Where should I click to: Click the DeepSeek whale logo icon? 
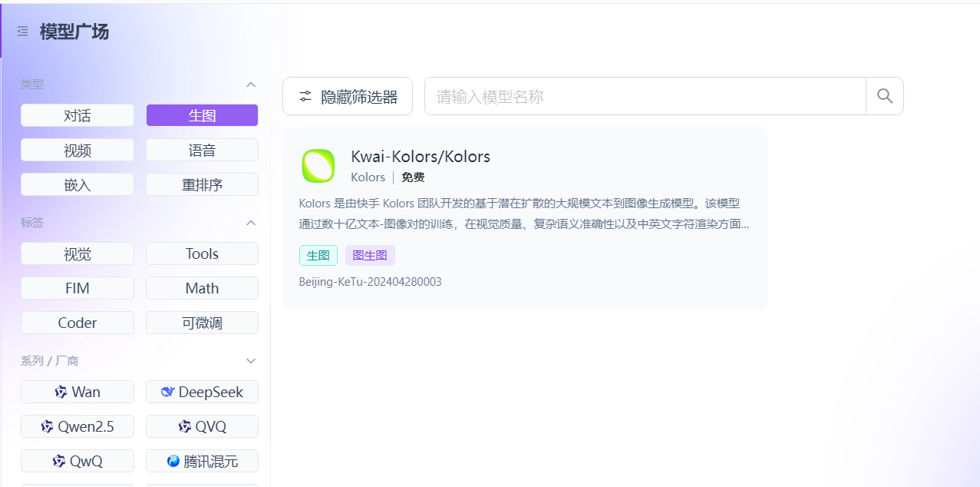tap(167, 392)
